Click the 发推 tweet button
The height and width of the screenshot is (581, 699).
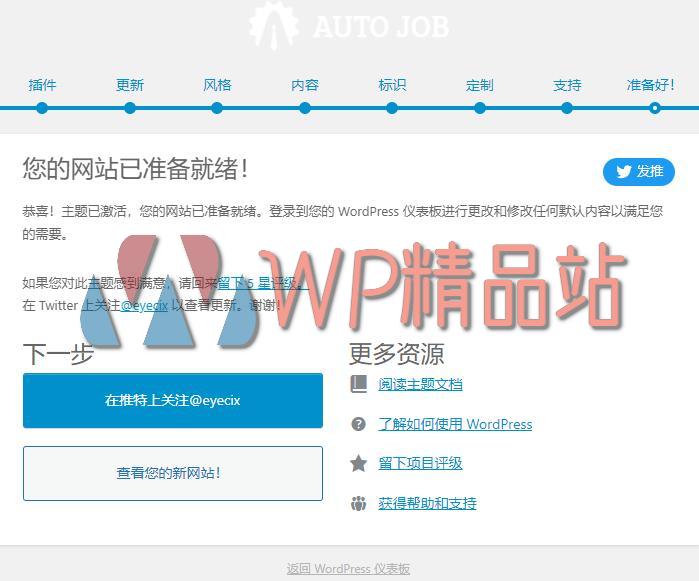coord(638,171)
